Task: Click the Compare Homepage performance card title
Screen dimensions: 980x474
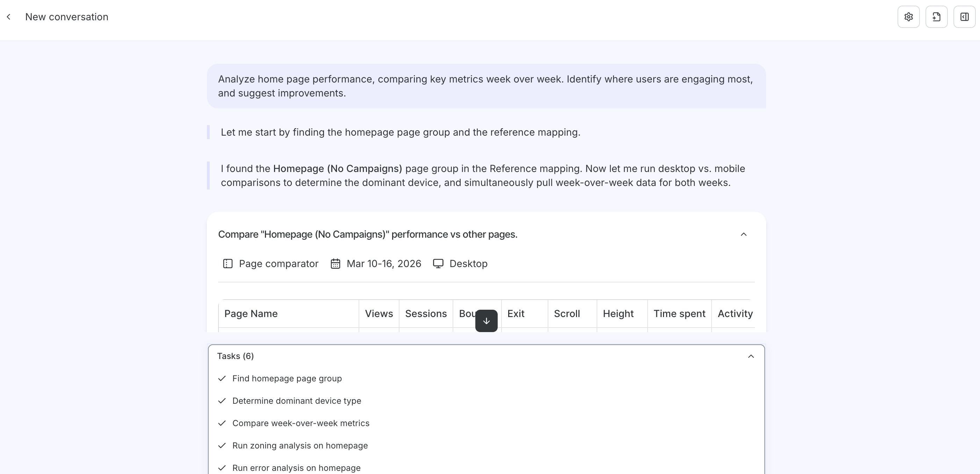Action: tap(368, 234)
